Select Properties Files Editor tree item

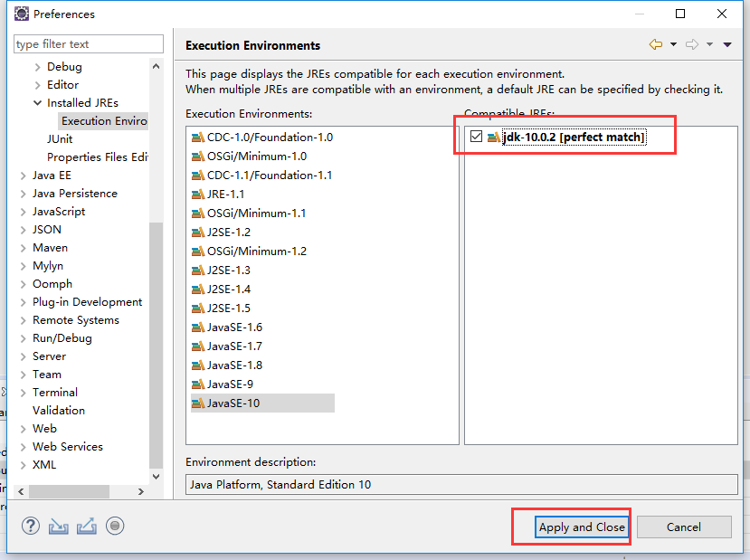[98, 157]
